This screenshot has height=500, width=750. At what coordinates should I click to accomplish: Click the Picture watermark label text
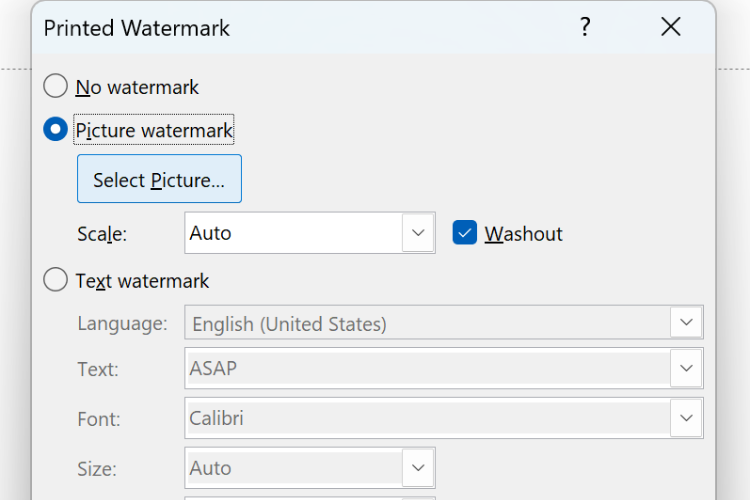pyautogui.click(x=154, y=130)
